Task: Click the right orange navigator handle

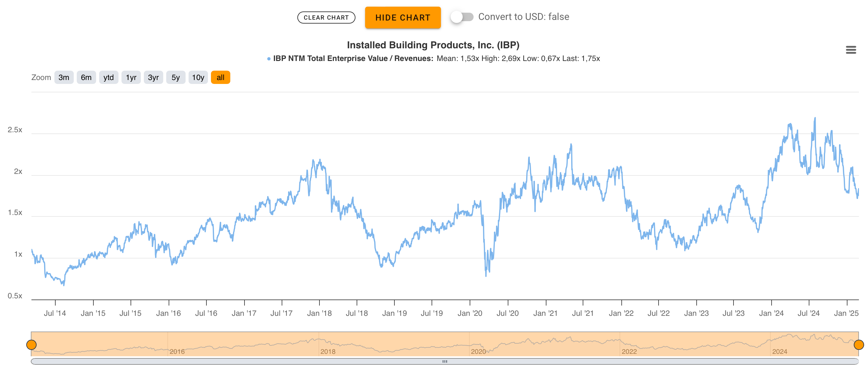Action: pos(859,345)
